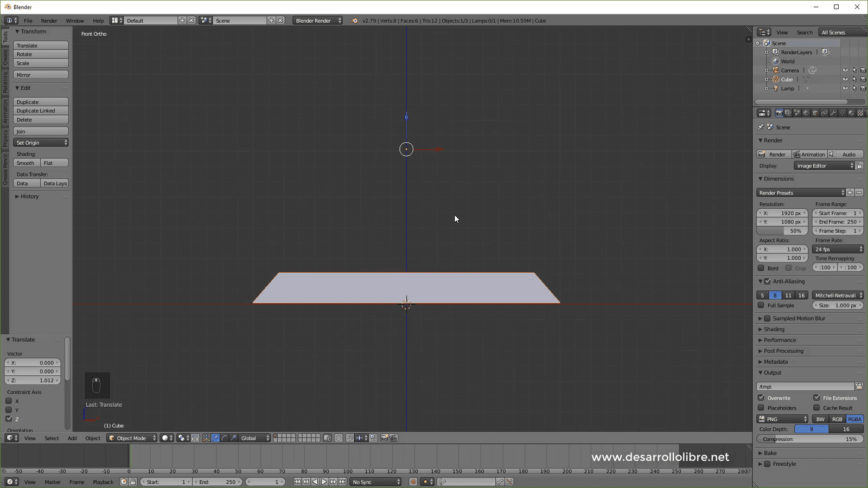Click the pin icon next to Scene
The width and height of the screenshot is (868, 488).
(761, 127)
